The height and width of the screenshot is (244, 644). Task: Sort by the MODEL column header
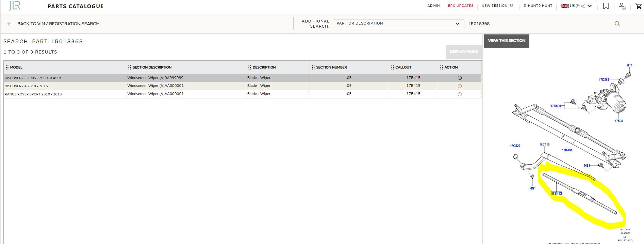coord(16,67)
